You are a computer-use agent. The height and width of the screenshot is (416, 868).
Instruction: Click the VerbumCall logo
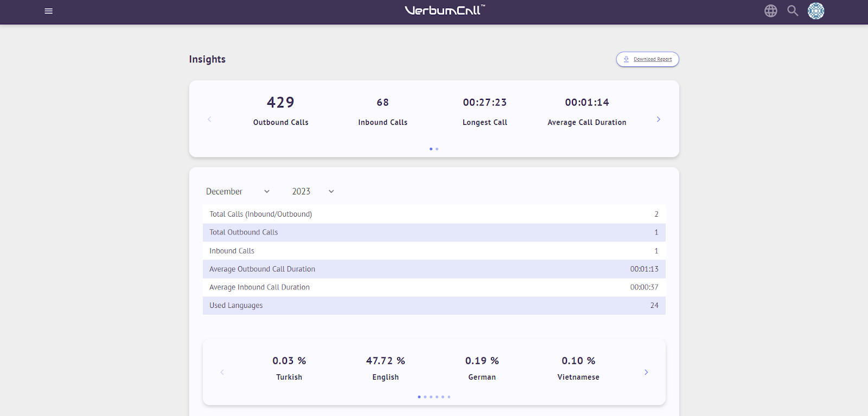tap(445, 10)
